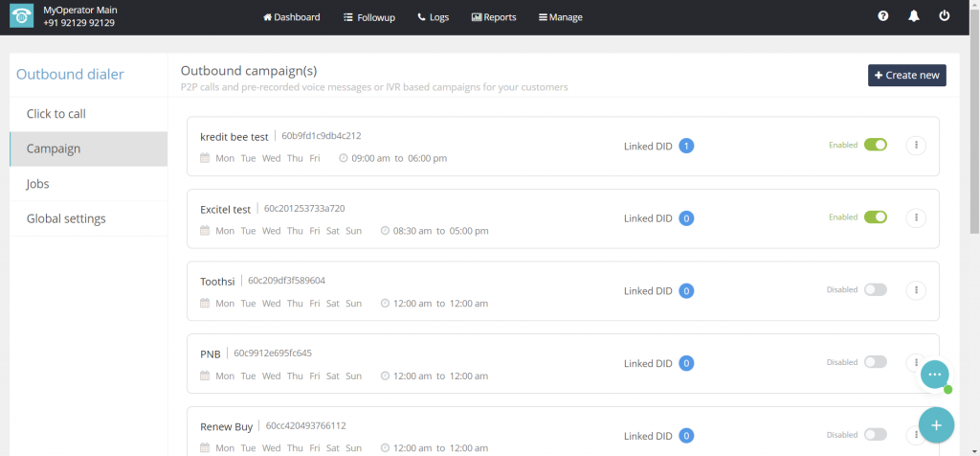Viewport: 980px width, 456px height.
Task: Open the Manage menu
Action: tap(561, 17)
